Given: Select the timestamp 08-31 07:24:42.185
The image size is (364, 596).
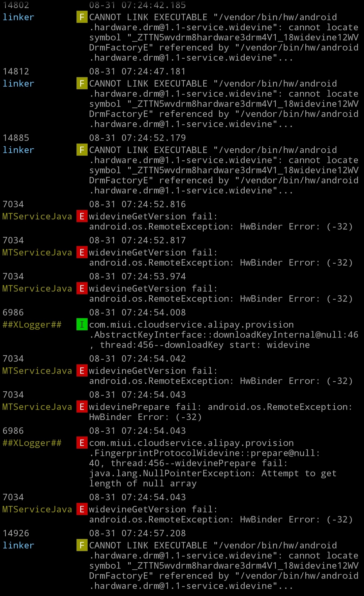Looking at the screenshot, I should click(x=138, y=5).
